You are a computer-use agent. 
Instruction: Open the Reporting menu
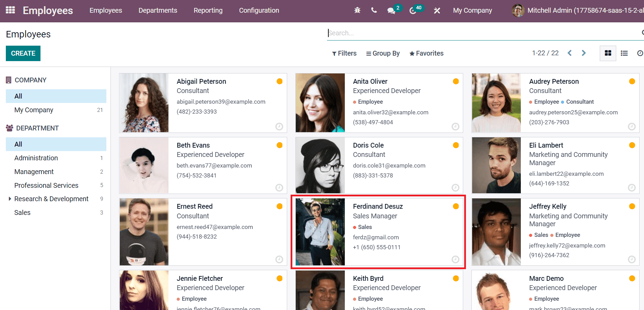point(208,10)
